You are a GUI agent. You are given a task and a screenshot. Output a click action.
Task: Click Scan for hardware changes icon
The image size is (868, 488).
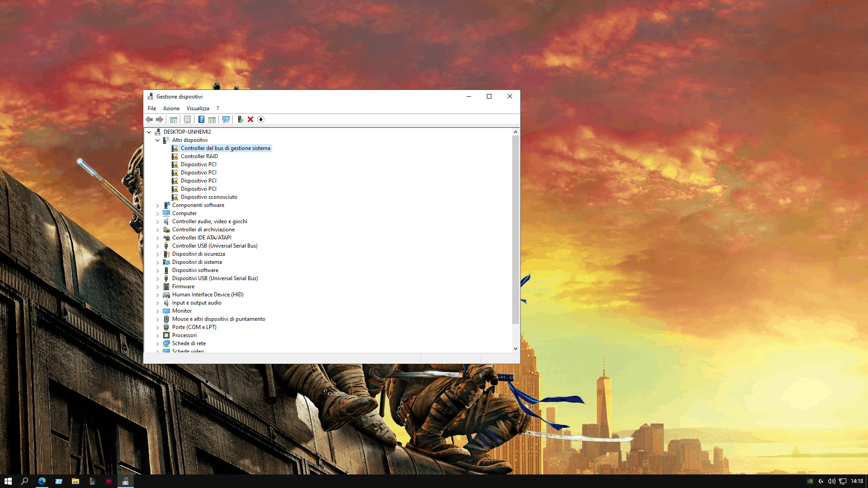226,119
